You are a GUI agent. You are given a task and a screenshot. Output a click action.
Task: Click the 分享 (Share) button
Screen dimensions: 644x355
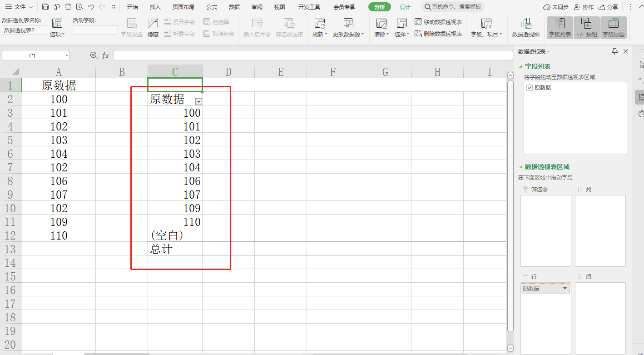pos(608,7)
